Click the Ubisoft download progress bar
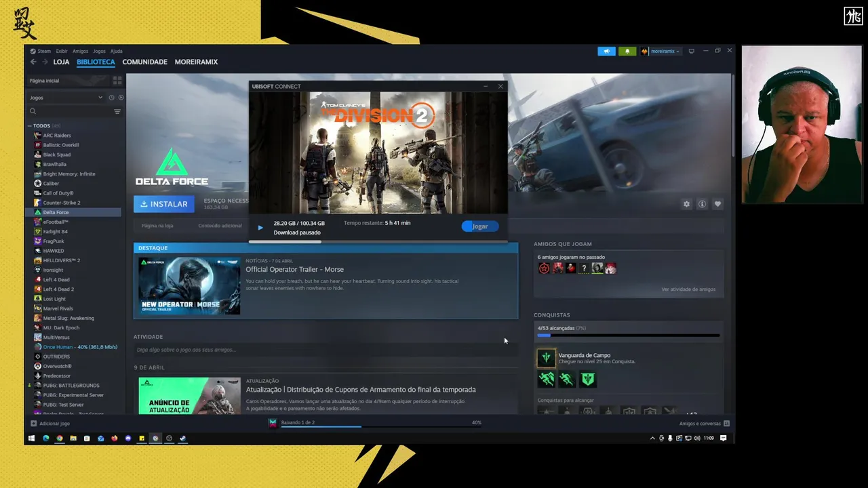The image size is (868, 488). (378, 241)
